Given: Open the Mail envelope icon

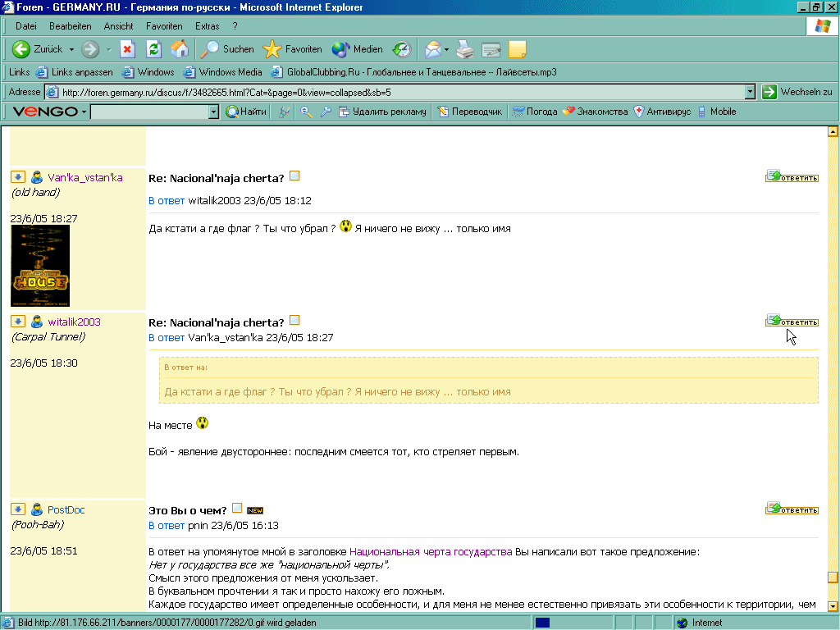Looking at the screenshot, I should click(432, 49).
